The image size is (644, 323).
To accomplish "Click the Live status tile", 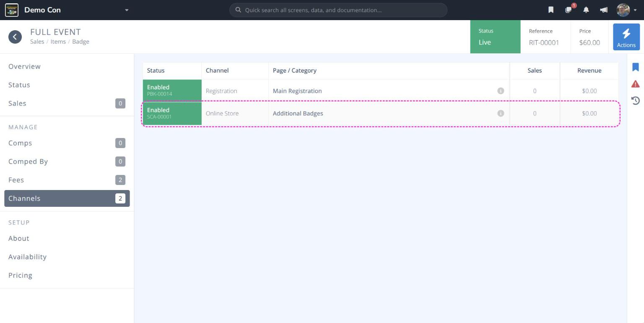I will (x=495, y=37).
